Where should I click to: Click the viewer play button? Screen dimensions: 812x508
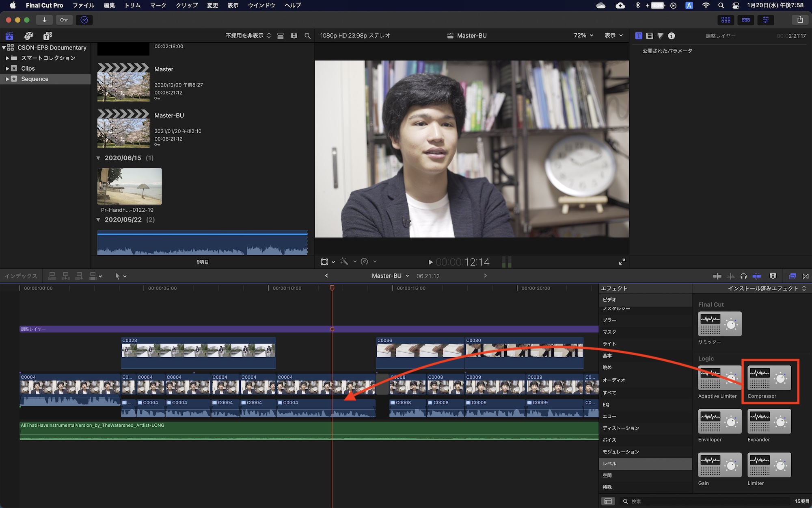pyautogui.click(x=430, y=262)
